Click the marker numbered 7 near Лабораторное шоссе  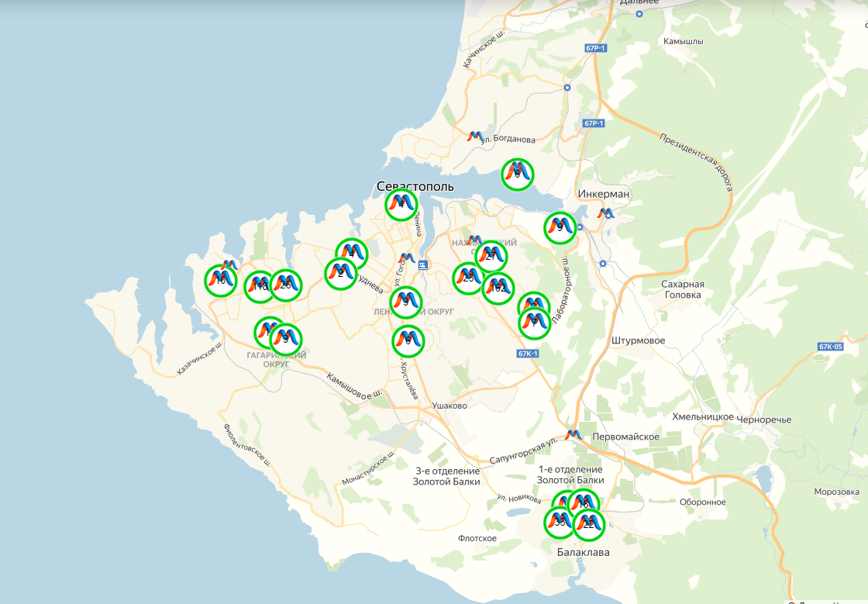point(534,322)
